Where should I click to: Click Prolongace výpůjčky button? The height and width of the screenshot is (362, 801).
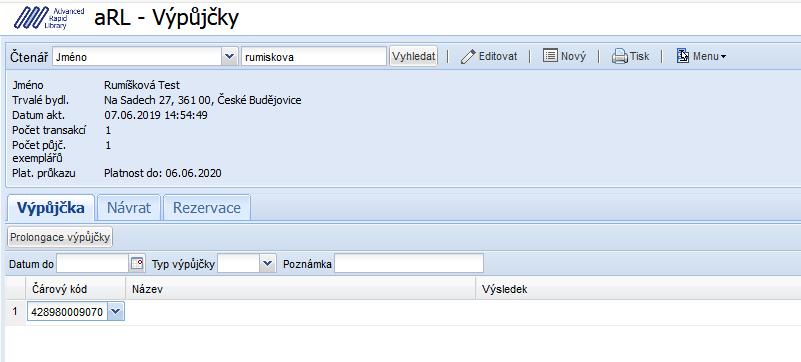[60, 237]
